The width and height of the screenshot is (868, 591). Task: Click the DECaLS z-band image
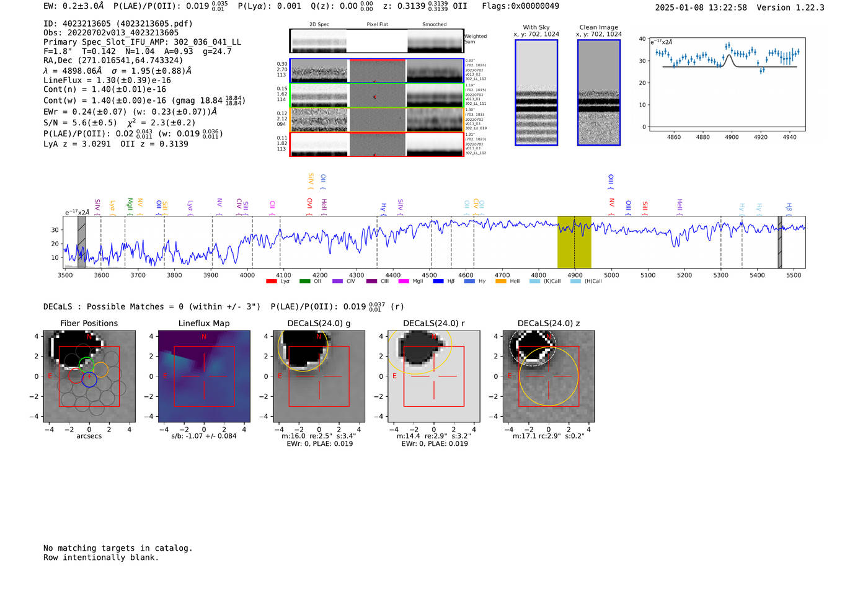(x=548, y=376)
